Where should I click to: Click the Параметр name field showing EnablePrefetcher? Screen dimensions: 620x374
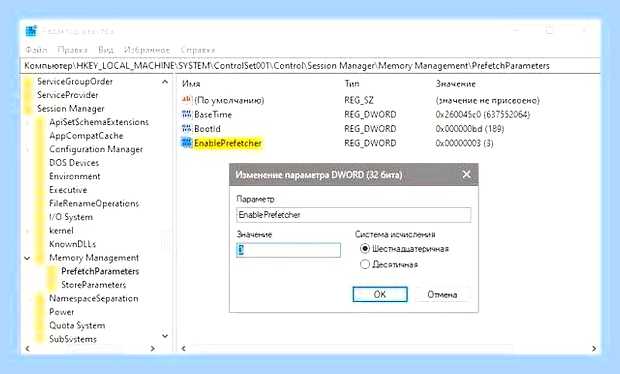point(353,215)
